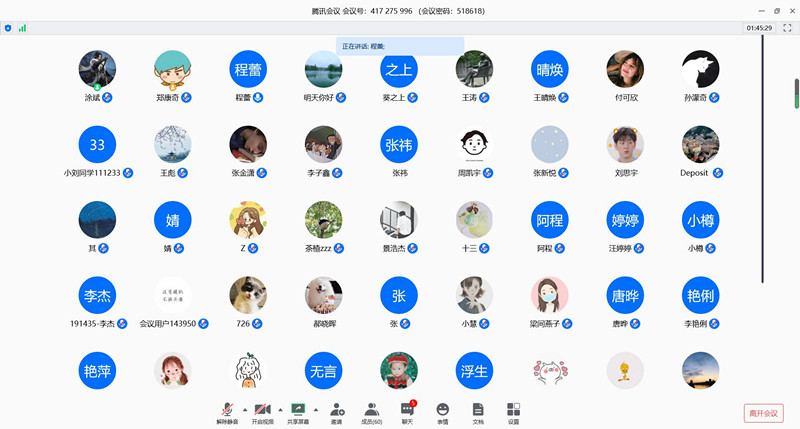The height and width of the screenshot is (429, 800).
Task: Open the invite (邀请) panel
Action: pos(337,410)
